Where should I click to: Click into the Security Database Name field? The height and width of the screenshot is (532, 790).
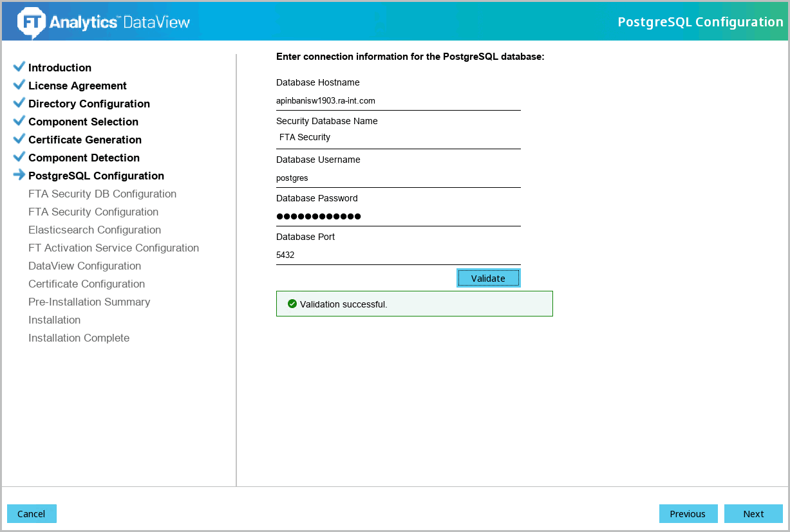(x=398, y=138)
